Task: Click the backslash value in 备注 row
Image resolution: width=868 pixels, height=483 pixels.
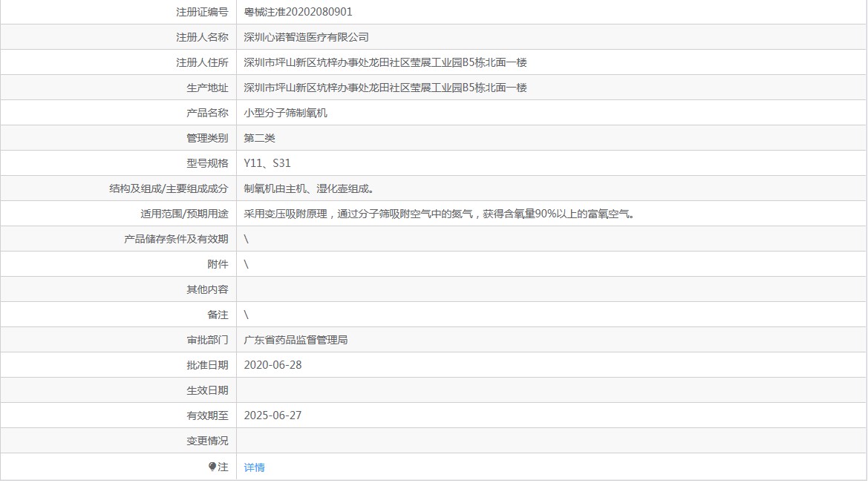Action: click(x=247, y=315)
